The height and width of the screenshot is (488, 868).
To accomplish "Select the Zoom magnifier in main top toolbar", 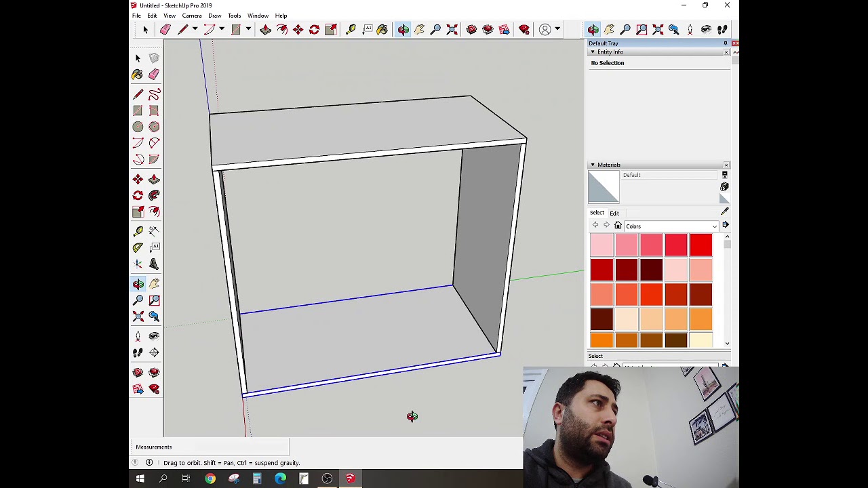I will tap(435, 29).
